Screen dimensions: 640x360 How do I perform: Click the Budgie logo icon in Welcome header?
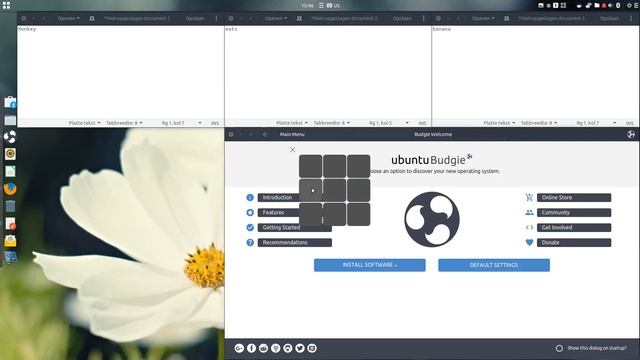(x=631, y=134)
